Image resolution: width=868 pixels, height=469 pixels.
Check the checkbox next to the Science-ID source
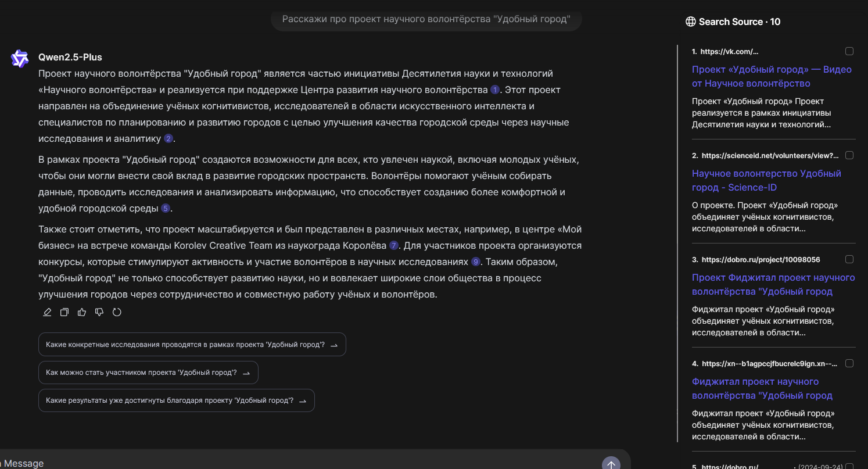pos(849,155)
